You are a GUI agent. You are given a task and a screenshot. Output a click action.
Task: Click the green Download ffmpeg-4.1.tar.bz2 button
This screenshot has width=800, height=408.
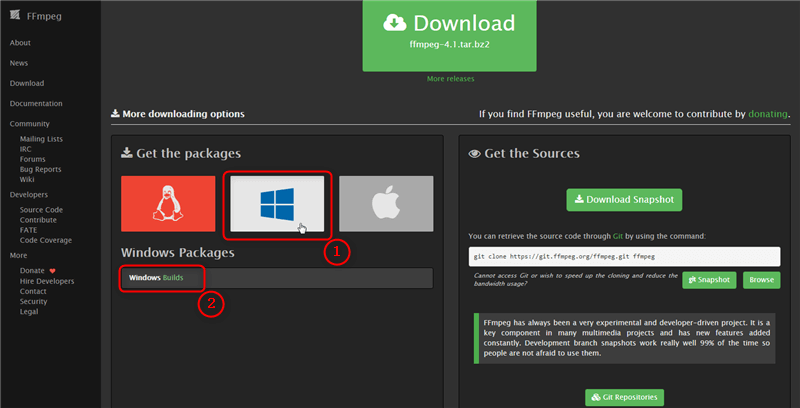coord(449,33)
